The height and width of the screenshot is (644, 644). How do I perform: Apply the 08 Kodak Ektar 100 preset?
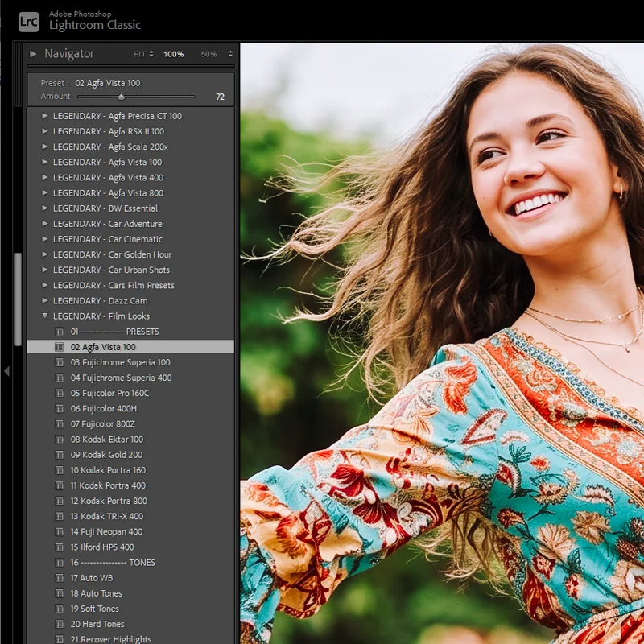pyautogui.click(x=107, y=440)
